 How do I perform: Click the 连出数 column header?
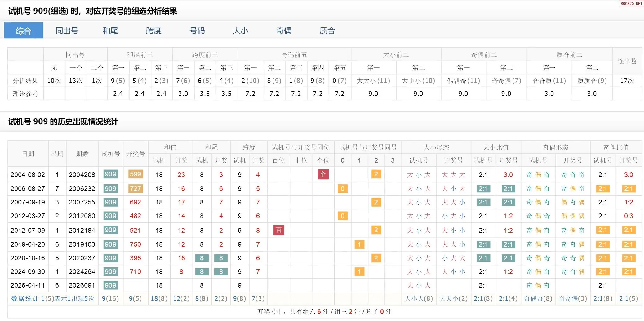(627, 61)
